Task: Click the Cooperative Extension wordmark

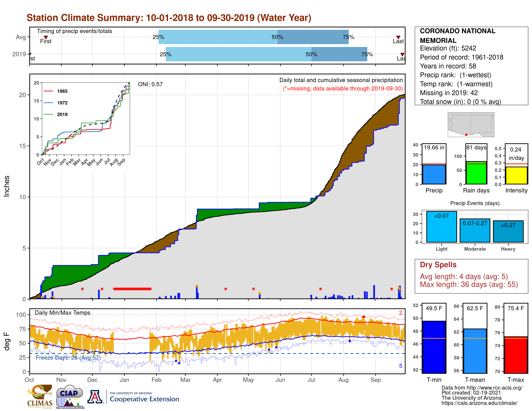Action: click(x=144, y=399)
